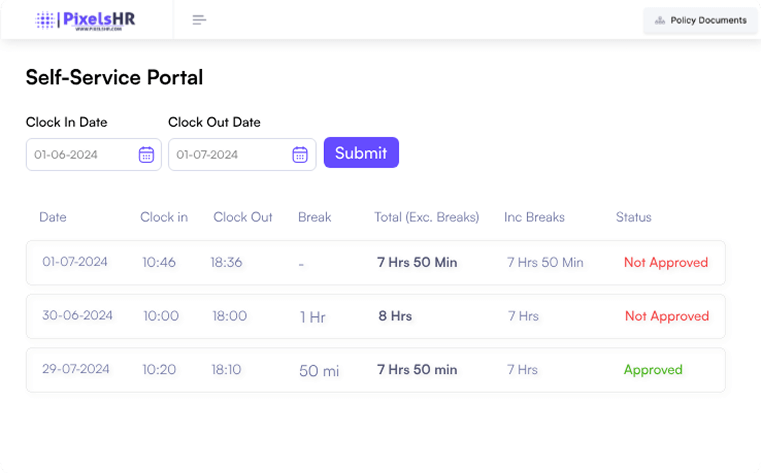Image resolution: width=761 pixels, height=473 pixels.
Task: Click the PixelsHR logo
Action: pos(85,20)
